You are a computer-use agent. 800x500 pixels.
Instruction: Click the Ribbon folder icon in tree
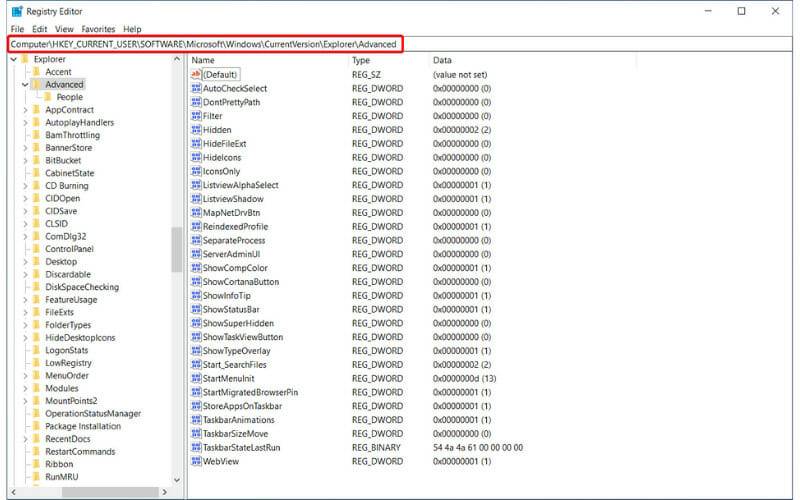click(x=36, y=464)
